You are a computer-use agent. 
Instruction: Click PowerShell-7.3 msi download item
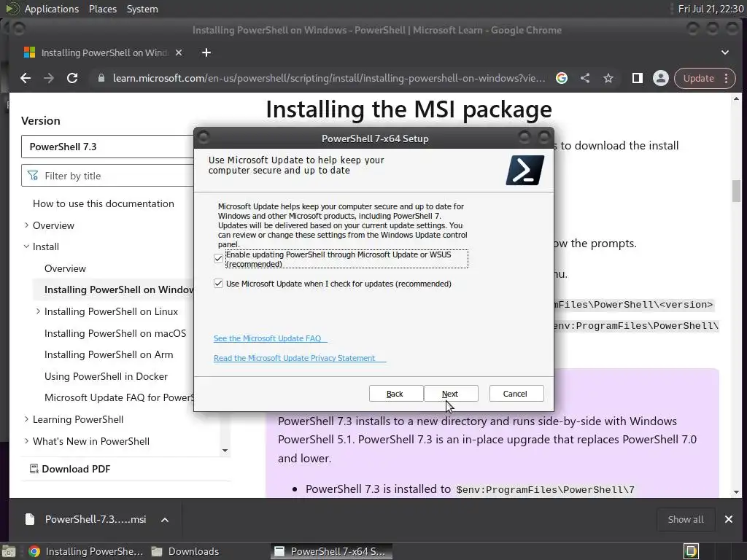96,519
